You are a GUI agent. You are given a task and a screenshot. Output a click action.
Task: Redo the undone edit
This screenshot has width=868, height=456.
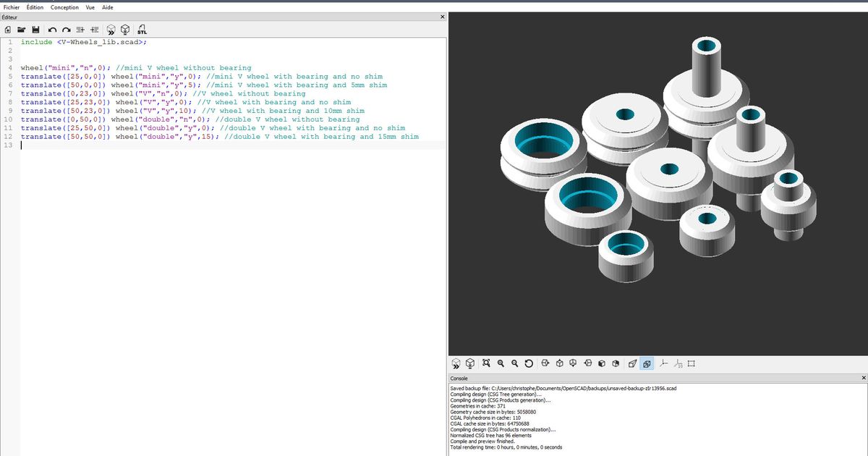click(67, 30)
